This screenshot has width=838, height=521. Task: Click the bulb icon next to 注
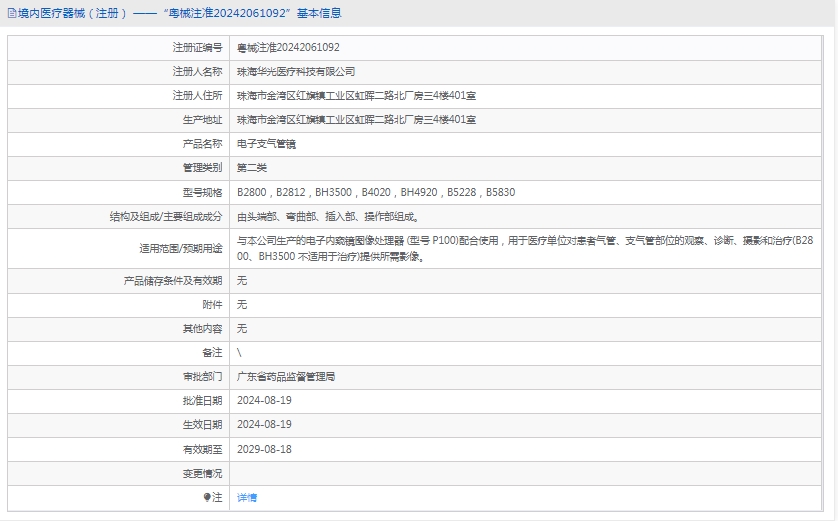(207, 497)
